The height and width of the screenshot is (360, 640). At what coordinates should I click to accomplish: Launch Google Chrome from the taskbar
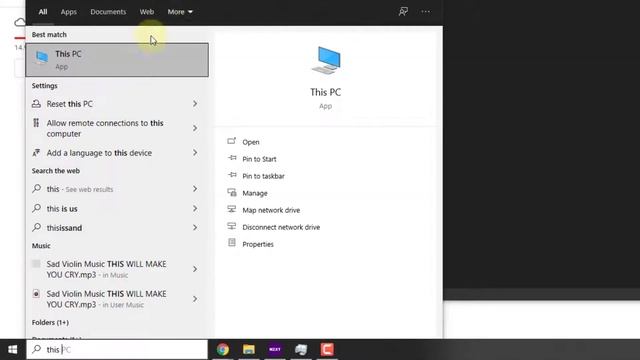223,350
